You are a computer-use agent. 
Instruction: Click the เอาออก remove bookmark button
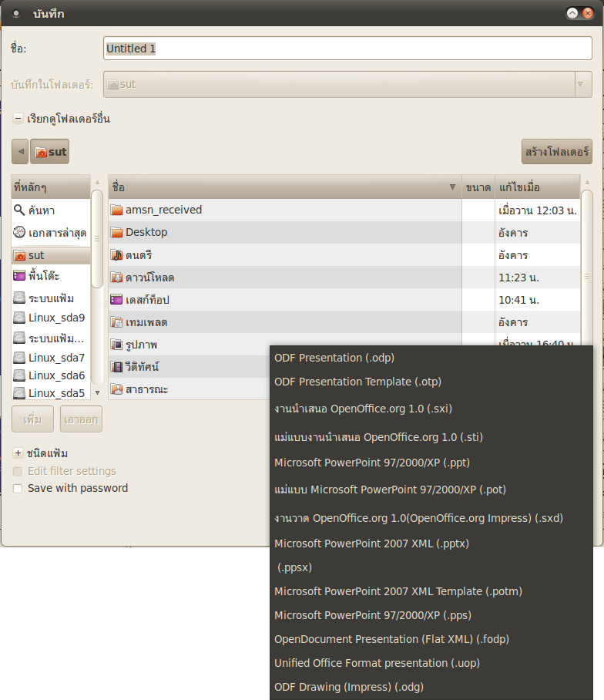pyautogui.click(x=81, y=419)
